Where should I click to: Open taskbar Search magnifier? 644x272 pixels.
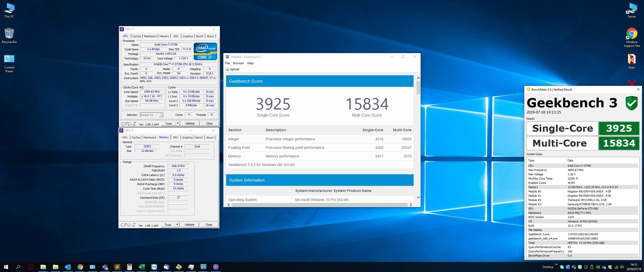(x=18, y=267)
